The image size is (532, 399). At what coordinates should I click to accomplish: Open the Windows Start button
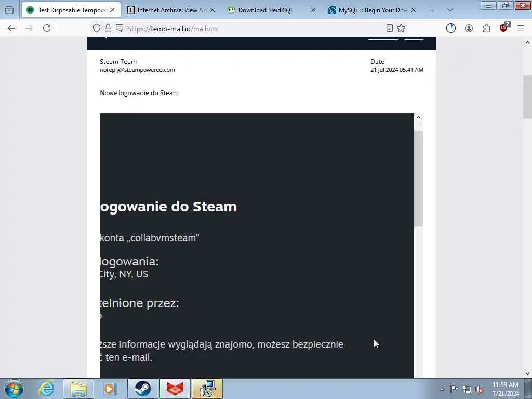14,389
